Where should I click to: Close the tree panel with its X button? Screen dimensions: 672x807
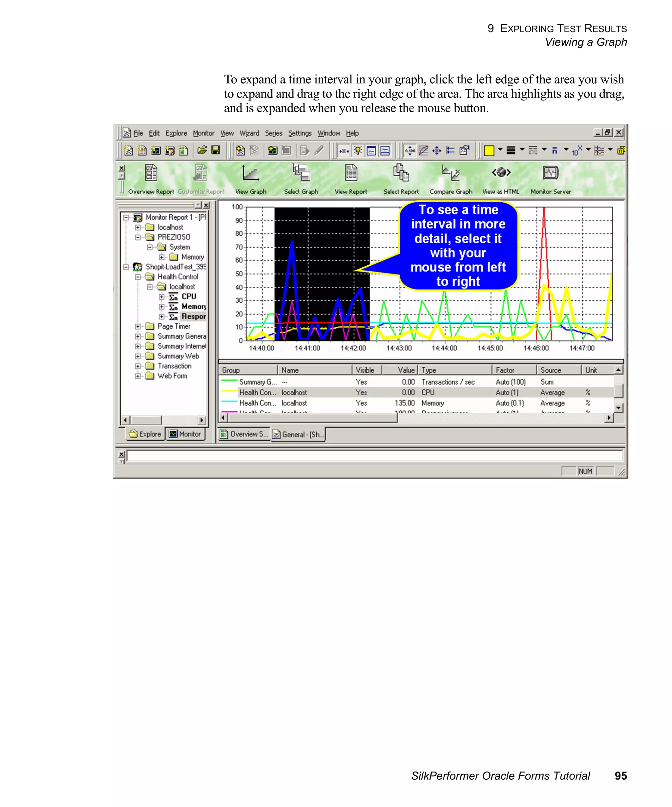tap(206, 205)
